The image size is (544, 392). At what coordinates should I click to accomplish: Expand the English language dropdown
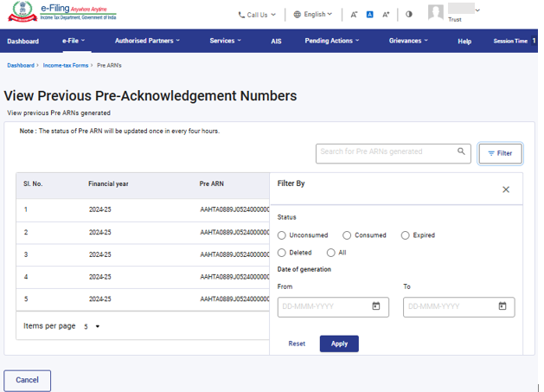(313, 15)
